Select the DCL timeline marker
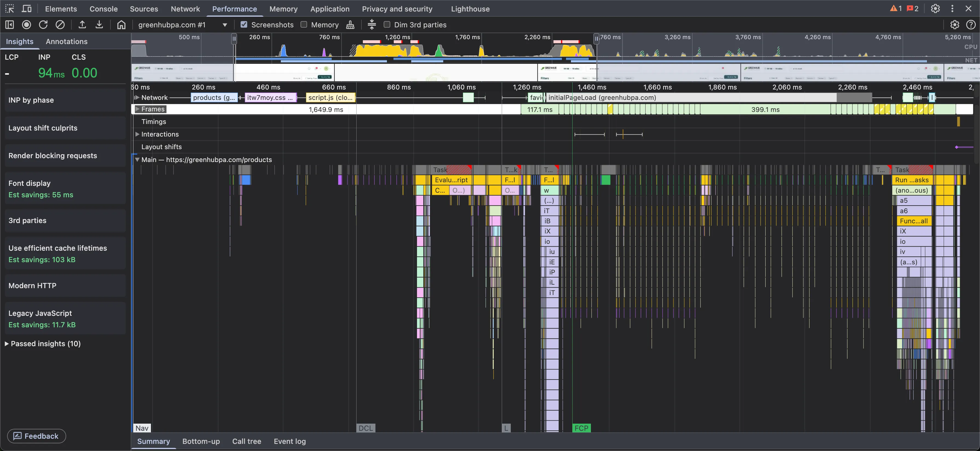 click(366, 428)
